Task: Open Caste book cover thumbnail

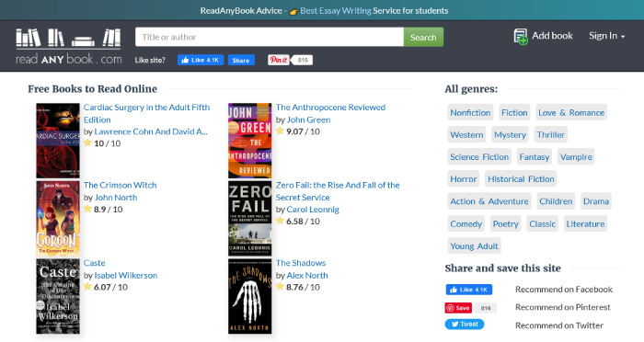Action: [58, 296]
